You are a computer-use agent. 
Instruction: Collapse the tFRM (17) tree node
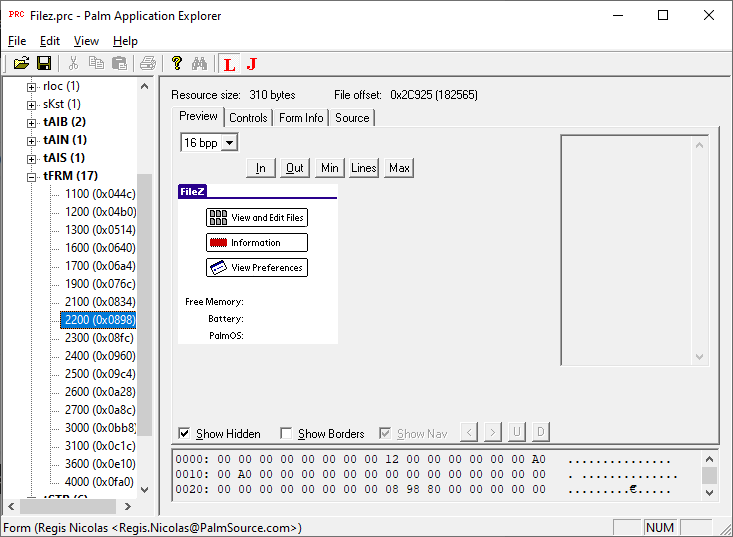32,176
